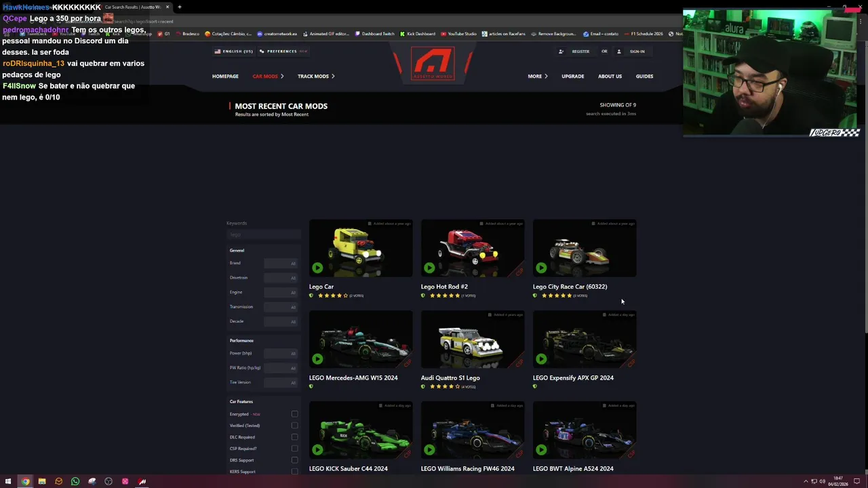
Task: Check the KERS Support filter
Action: pos(294,471)
